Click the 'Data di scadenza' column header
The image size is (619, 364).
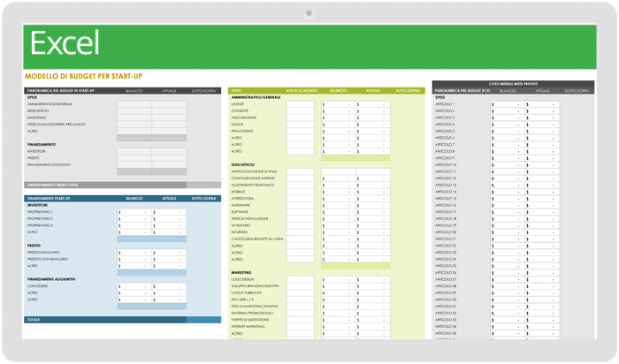302,91
